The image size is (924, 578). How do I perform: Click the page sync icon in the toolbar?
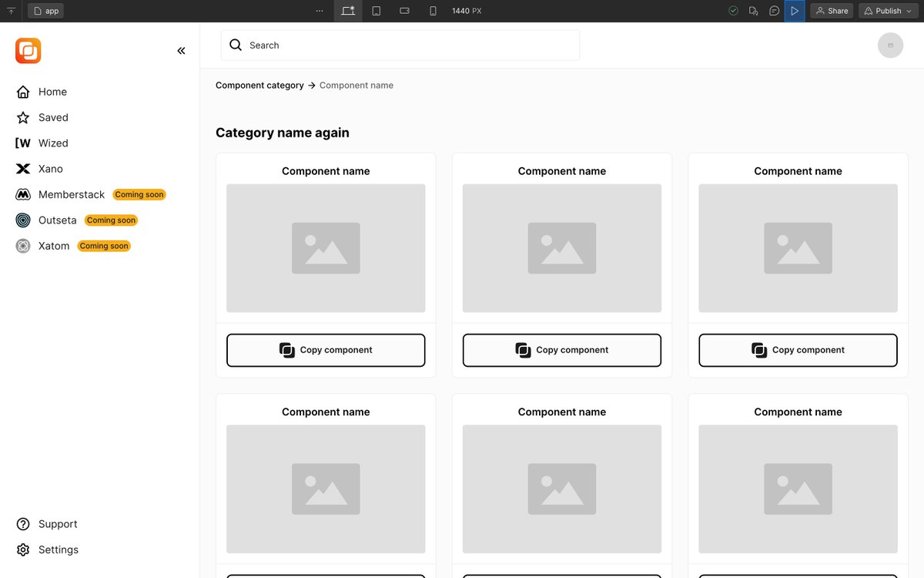pos(754,11)
